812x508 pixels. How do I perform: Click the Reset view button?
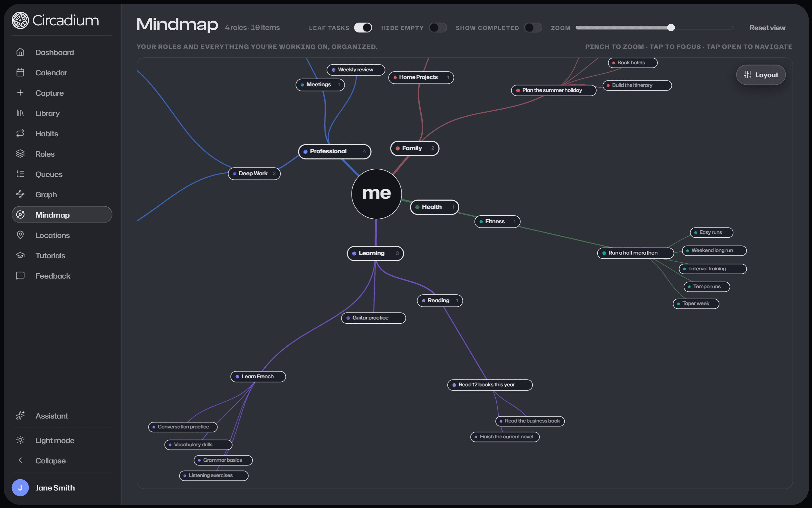coord(767,28)
